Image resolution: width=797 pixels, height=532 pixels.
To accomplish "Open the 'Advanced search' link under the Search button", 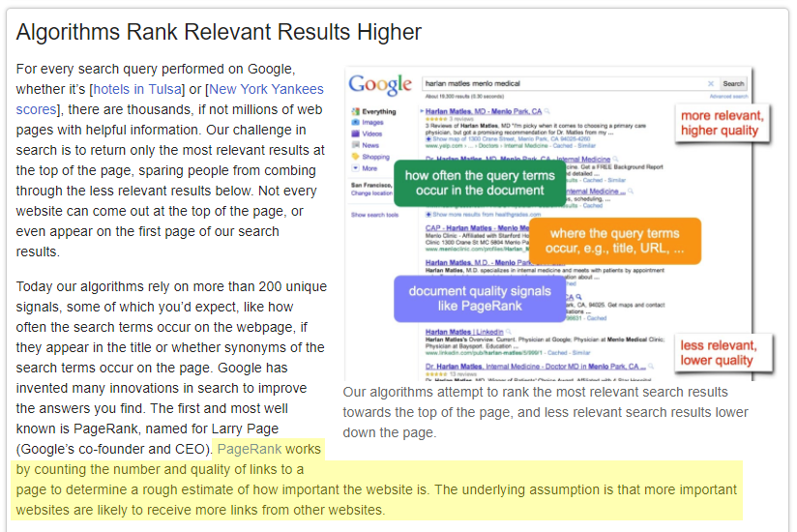I will pyautogui.click(x=728, y=96).
